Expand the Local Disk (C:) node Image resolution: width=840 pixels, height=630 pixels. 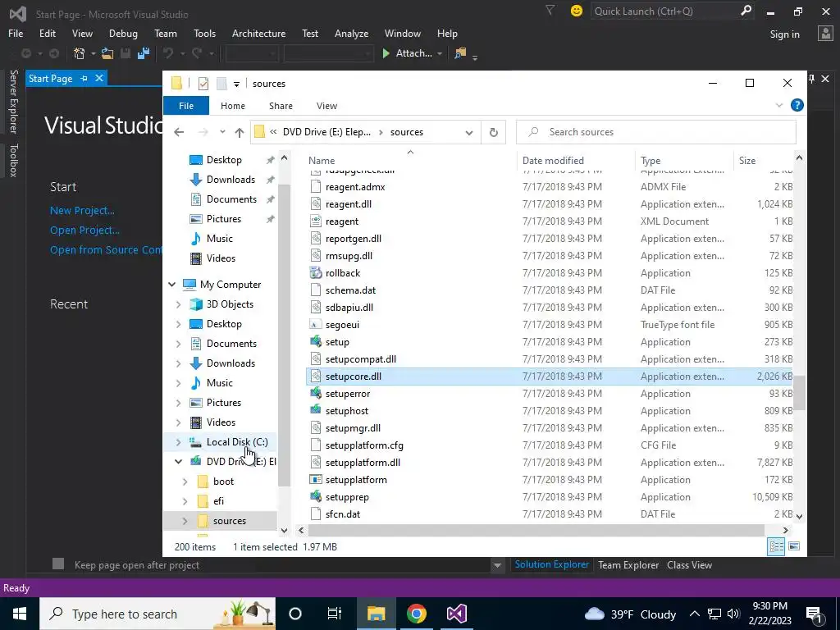178,442
